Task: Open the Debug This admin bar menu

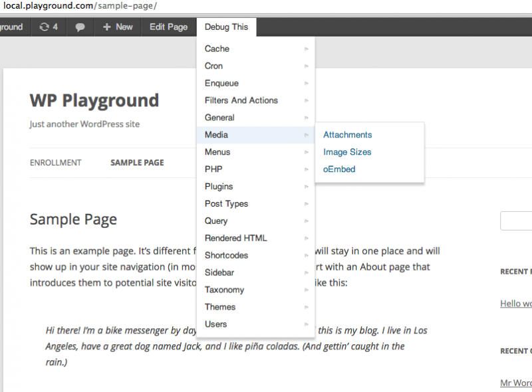Action: click(x=226, y=27)
